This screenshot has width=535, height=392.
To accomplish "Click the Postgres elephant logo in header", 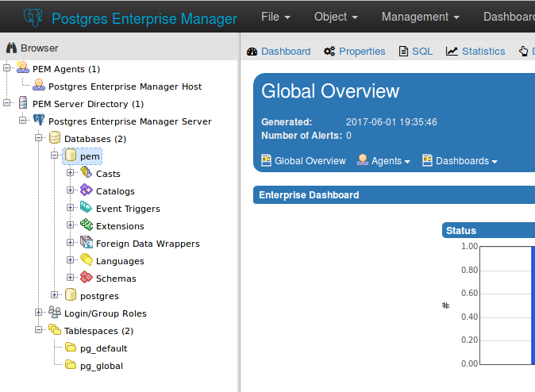I will click(33, 17).
